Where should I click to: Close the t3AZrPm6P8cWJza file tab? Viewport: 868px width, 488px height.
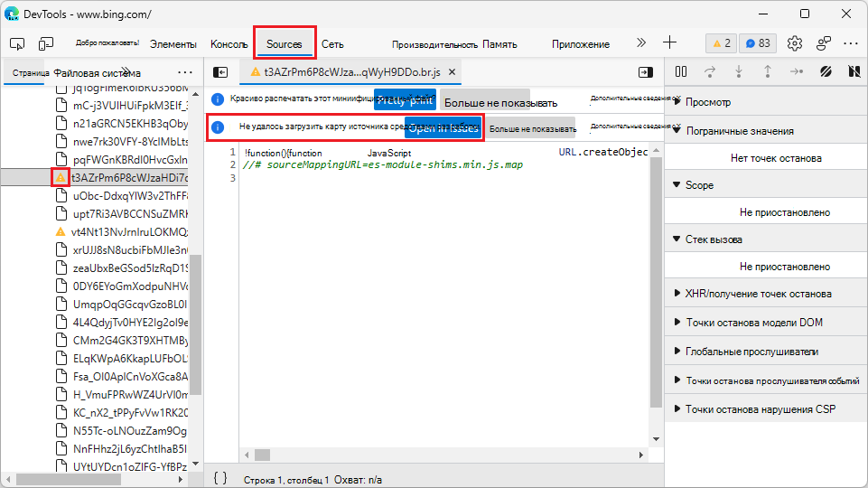(452, 72)
